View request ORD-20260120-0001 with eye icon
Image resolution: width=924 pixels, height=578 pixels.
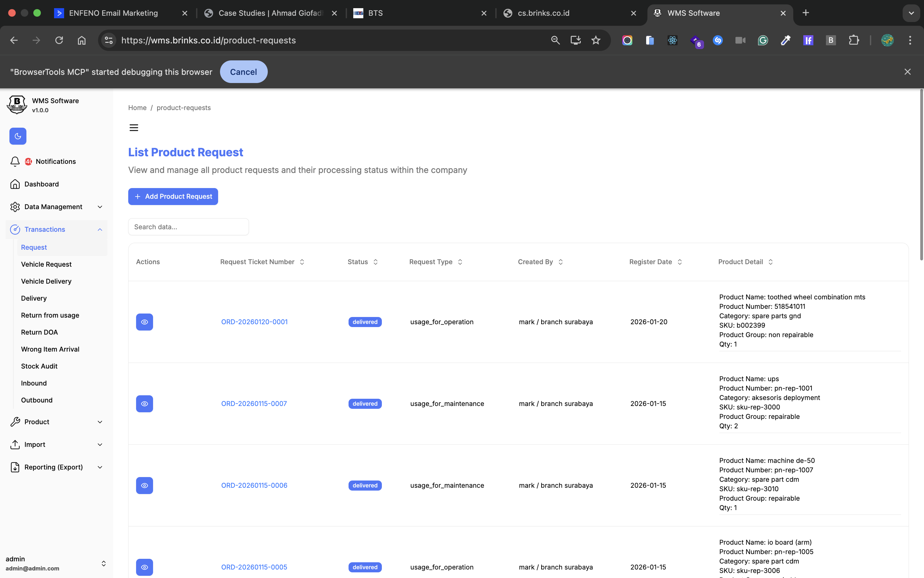pos(144,322)
